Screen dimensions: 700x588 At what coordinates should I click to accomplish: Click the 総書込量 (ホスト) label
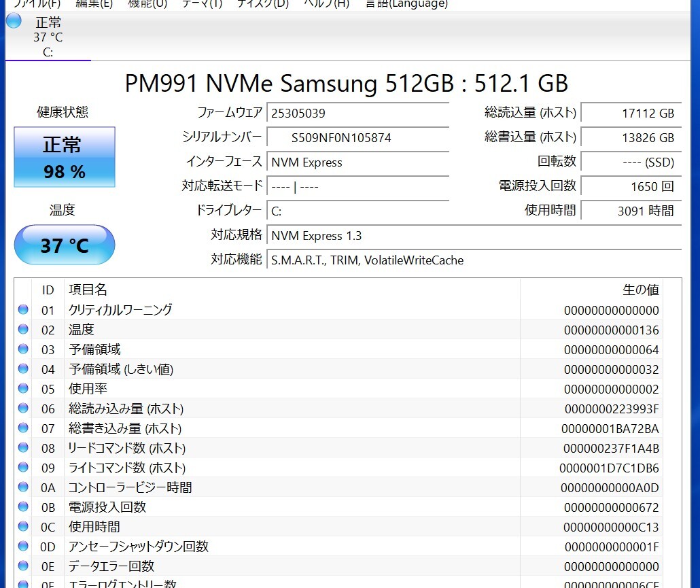click(x=530, y=137)
